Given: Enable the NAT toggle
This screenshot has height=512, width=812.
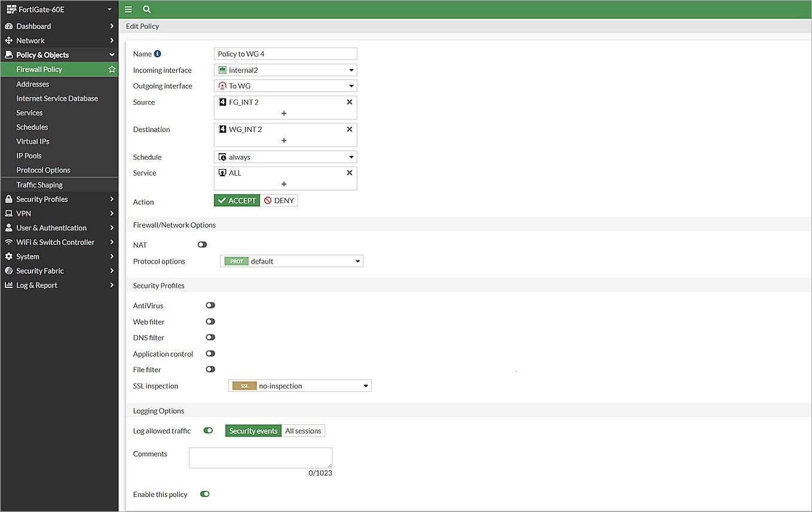Looking at the screenshot, I should click(202, 244).
